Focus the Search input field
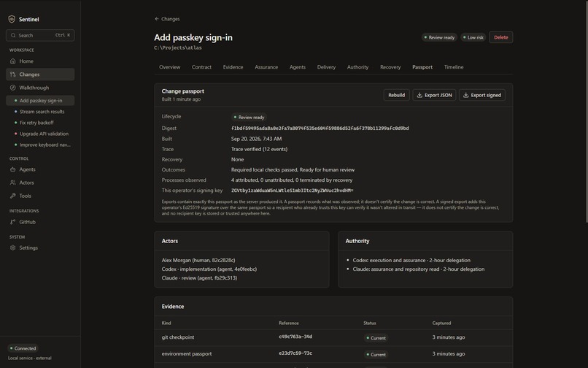This screenshot has width=588, height=368. pos(40,35)
